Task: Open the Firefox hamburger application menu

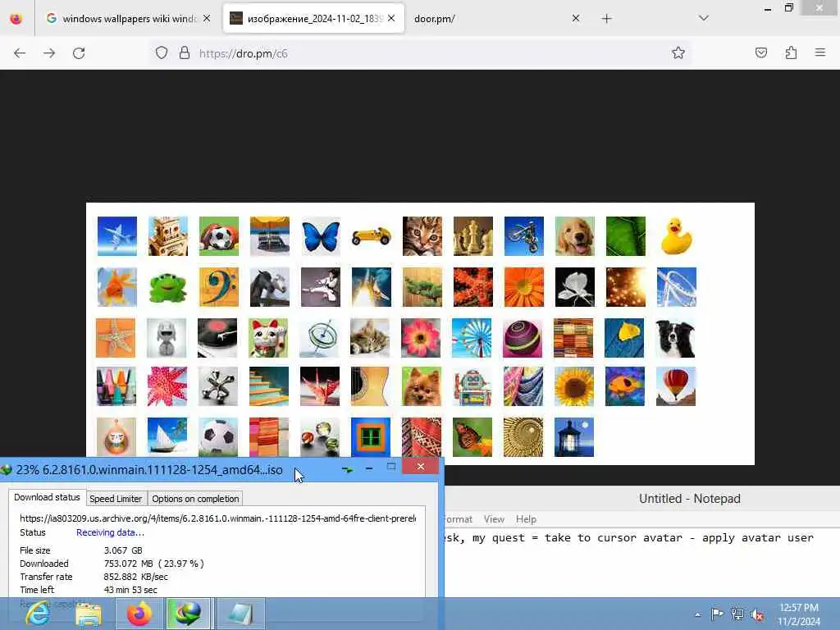Action: point(820,52)
